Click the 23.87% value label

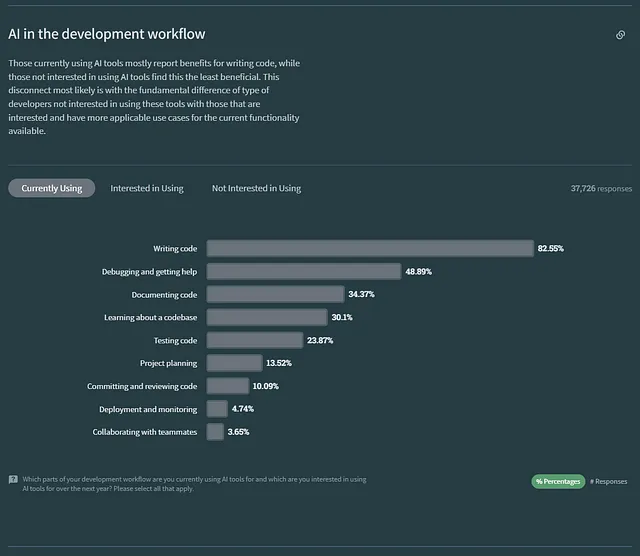tap(320, 340)
